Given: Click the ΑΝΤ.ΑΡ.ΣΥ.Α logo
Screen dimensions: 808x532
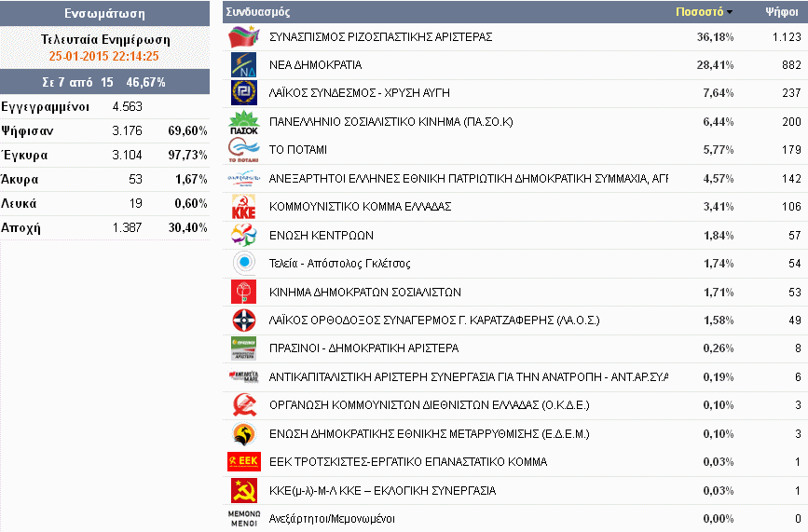Looking at the screenshot, I should click(x=244, y=377).
